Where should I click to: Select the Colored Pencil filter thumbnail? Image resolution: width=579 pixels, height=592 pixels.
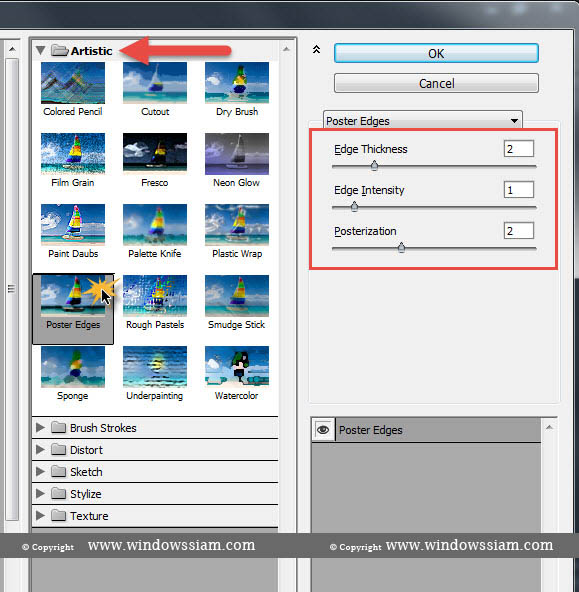[x=73, y=83]
